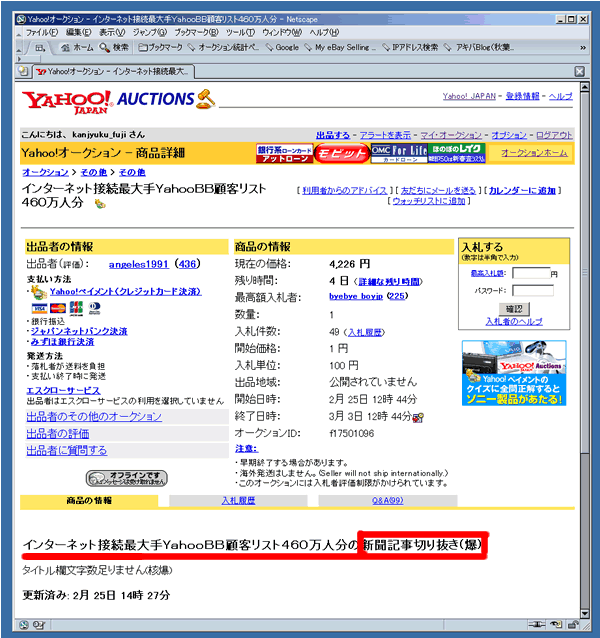Open the マイ・オークション link
This screenshot has height=638, width=600.
tap(451, 135)
